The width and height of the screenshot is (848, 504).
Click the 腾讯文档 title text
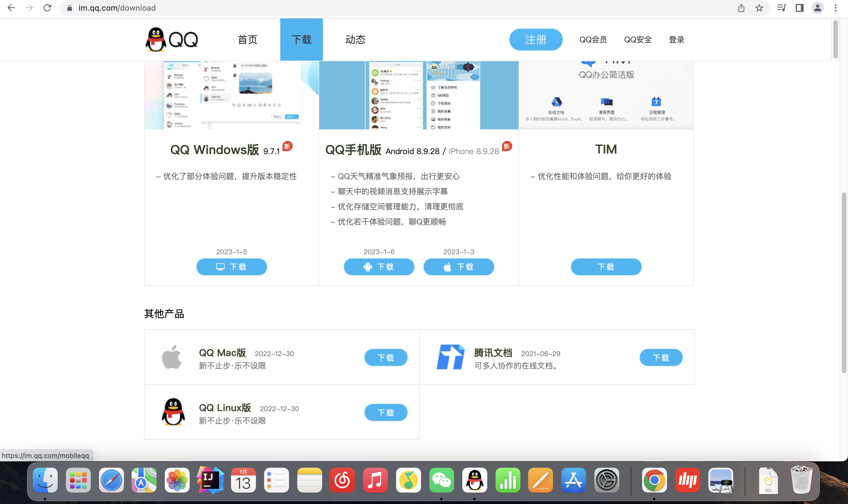493,352
